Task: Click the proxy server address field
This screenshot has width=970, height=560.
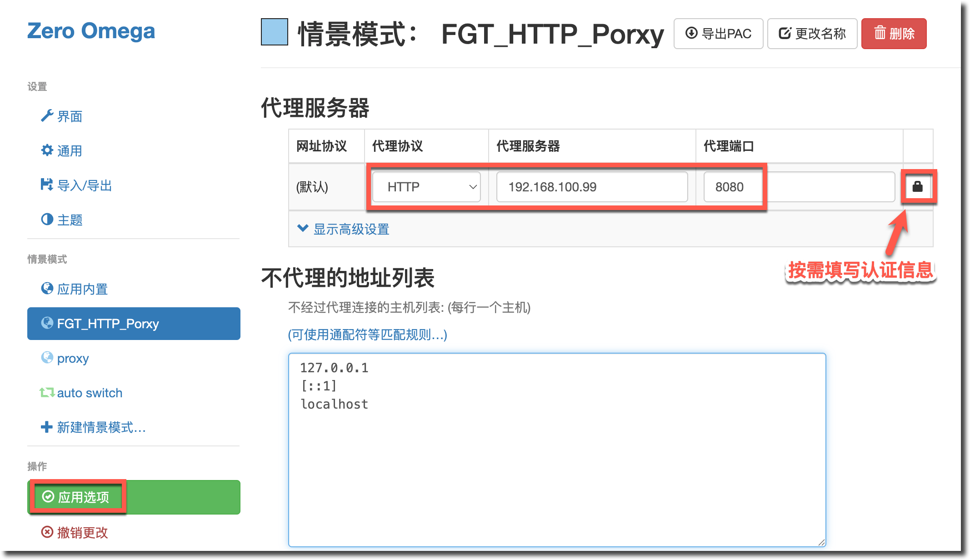Action: coord(592,187)
